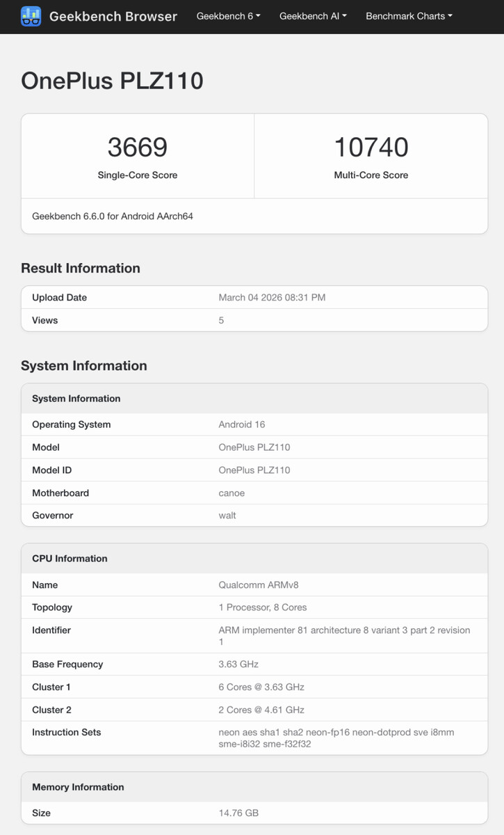Expand the Geekbench 6 dropdown menu
This screenshot has height=835, width=504.
point(228,16)
